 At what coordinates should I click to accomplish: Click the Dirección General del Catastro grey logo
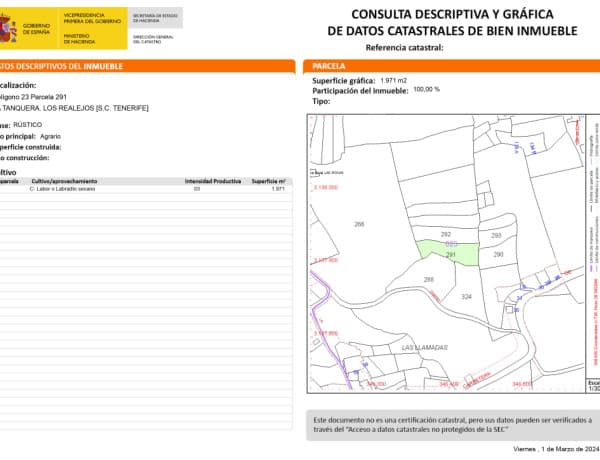[155, 28]
